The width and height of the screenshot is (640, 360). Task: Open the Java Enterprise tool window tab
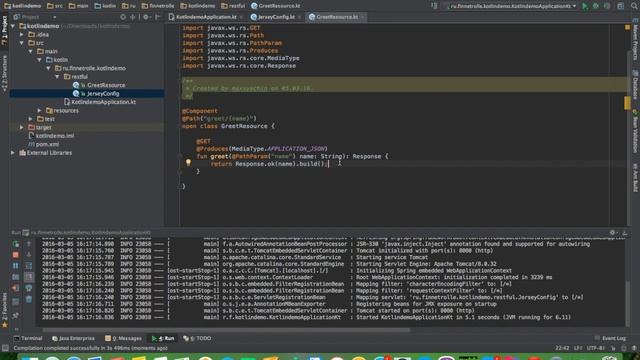(x=73, y=338)
